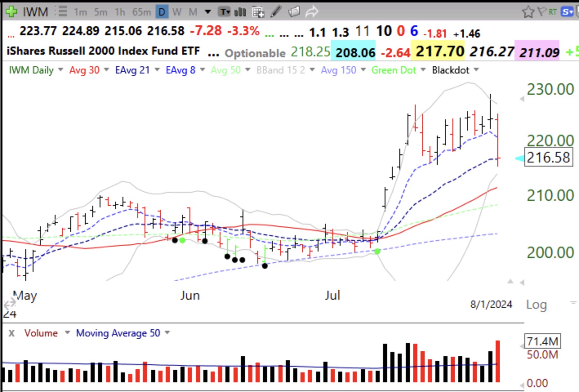Viewport: 579px width, 392px height.
Task: Mark IWM with the star favorite icon
Action: pos(528,12)
